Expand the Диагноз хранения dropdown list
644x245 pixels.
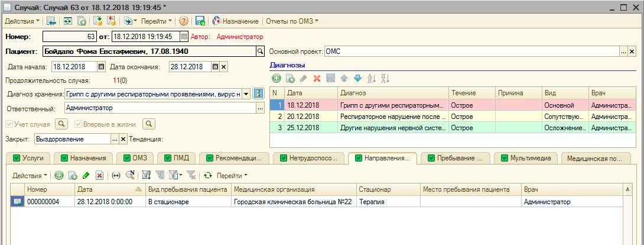point(246,94)
